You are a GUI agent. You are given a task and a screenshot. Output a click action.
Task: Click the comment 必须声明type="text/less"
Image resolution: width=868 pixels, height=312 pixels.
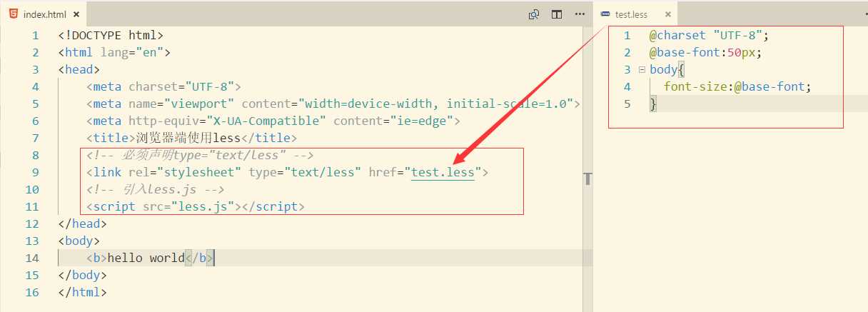coord(201,155)
